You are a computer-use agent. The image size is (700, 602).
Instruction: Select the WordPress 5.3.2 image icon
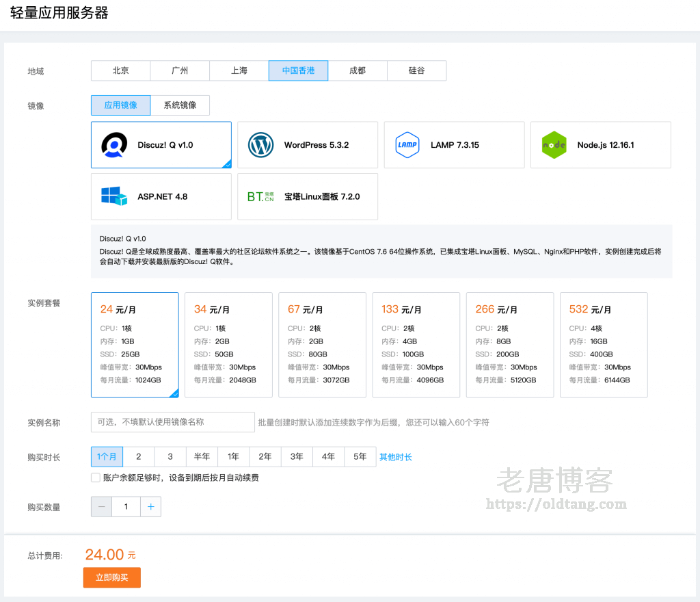point(260,144)
